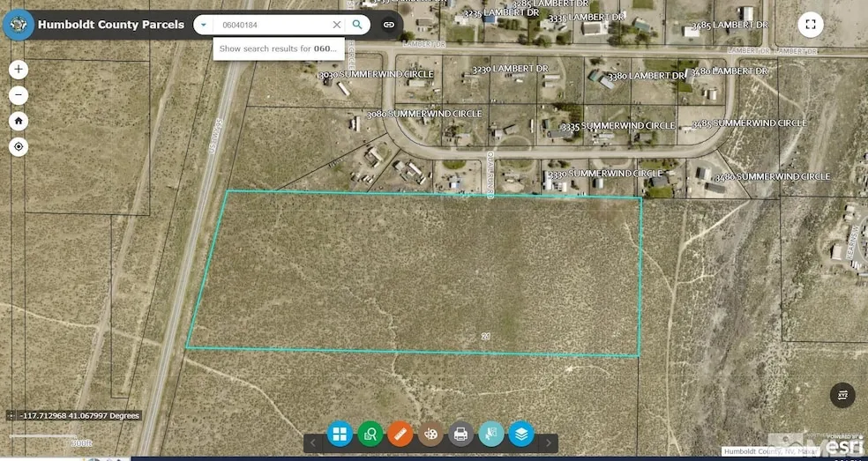Zoom in on the map
Screen dimensions: 868x461
pyautogui.click(x=19, y=70)
